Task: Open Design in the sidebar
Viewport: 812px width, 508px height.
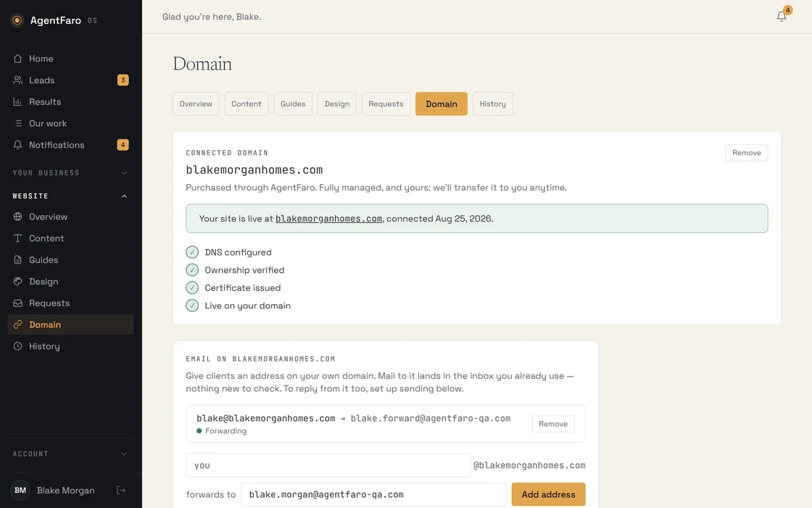Action: 71,282
